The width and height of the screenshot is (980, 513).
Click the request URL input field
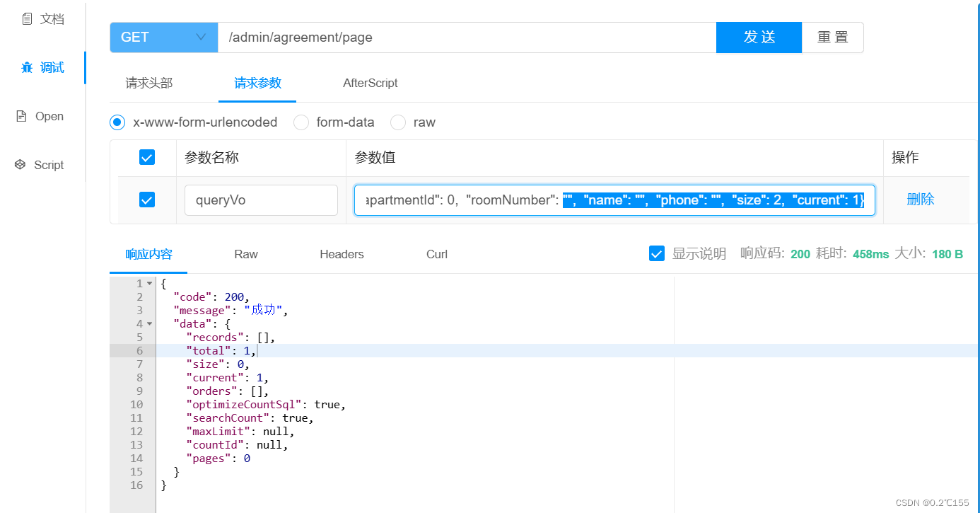click(467, 37)
